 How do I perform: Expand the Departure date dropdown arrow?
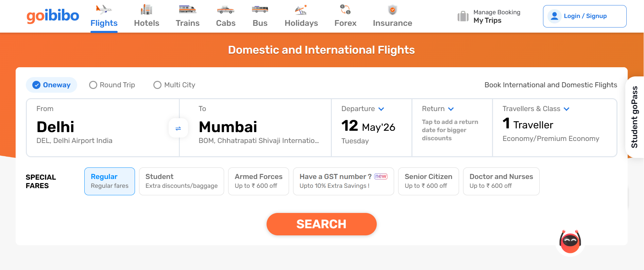tap(381, 109)
